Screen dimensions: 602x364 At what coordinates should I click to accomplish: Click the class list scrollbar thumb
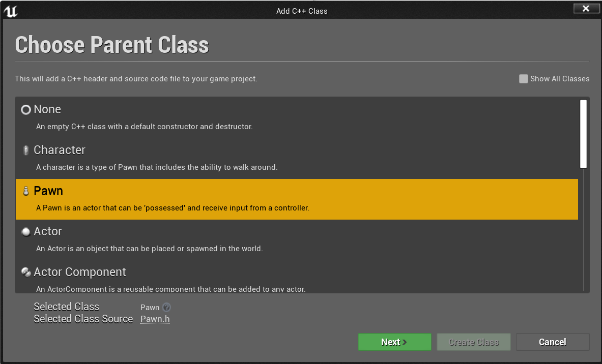point(583,134)
